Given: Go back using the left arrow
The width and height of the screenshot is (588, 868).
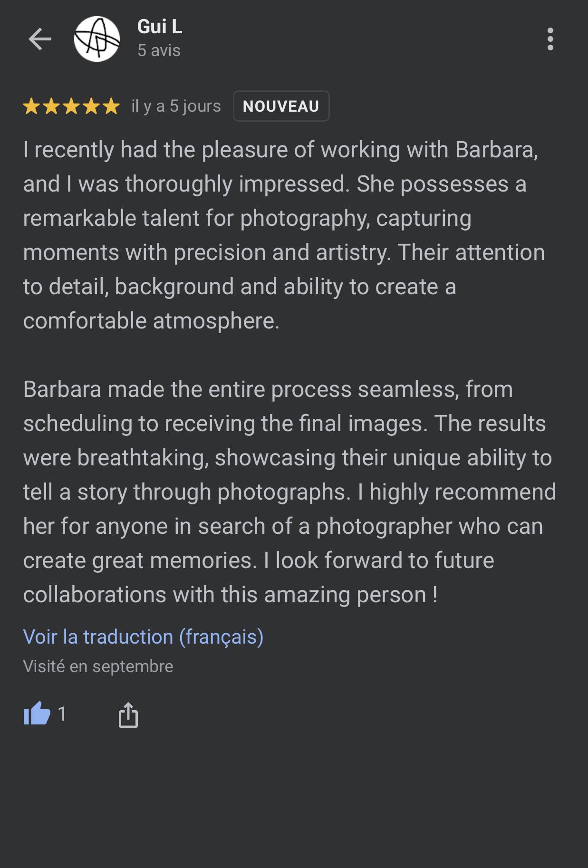Looking at the screenshot, I should coord(40,39).
